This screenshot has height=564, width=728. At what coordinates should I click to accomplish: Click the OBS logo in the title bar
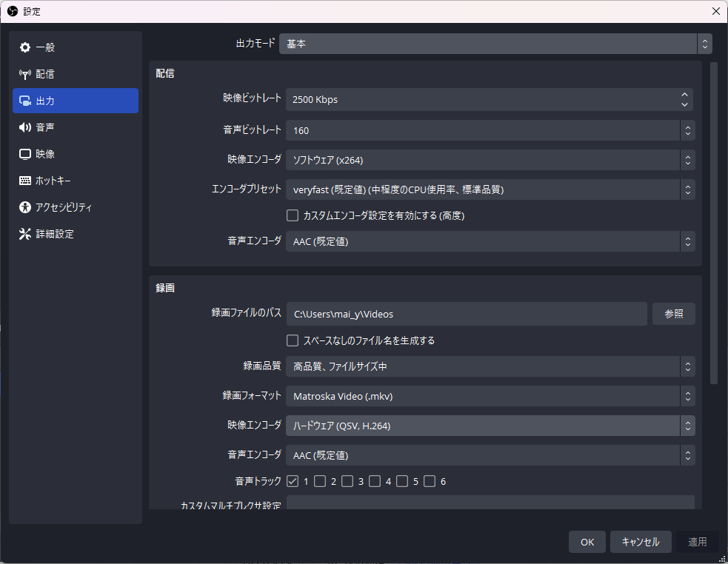coord(12,11)
